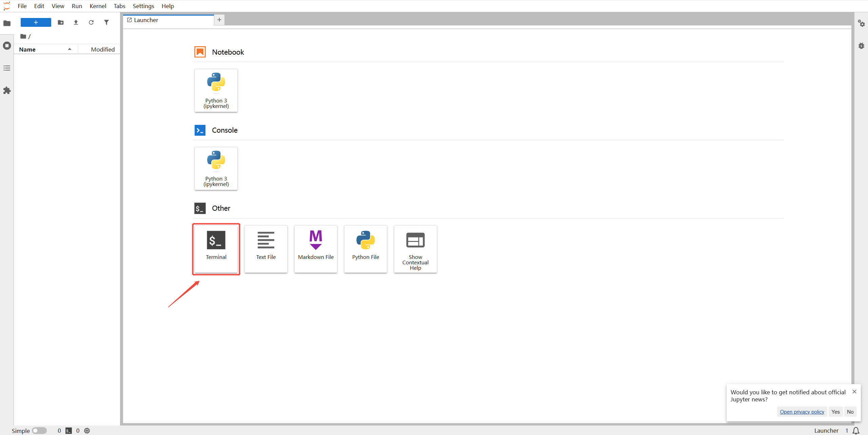868x435 pixels.
Task: Toggle the file filter icon
Action: [106, 22]
